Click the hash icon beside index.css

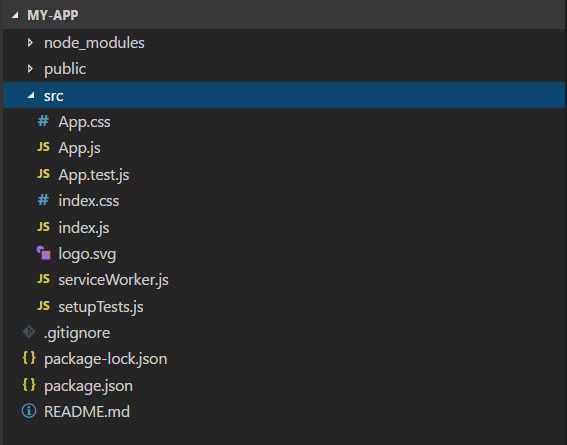(43, 200)
